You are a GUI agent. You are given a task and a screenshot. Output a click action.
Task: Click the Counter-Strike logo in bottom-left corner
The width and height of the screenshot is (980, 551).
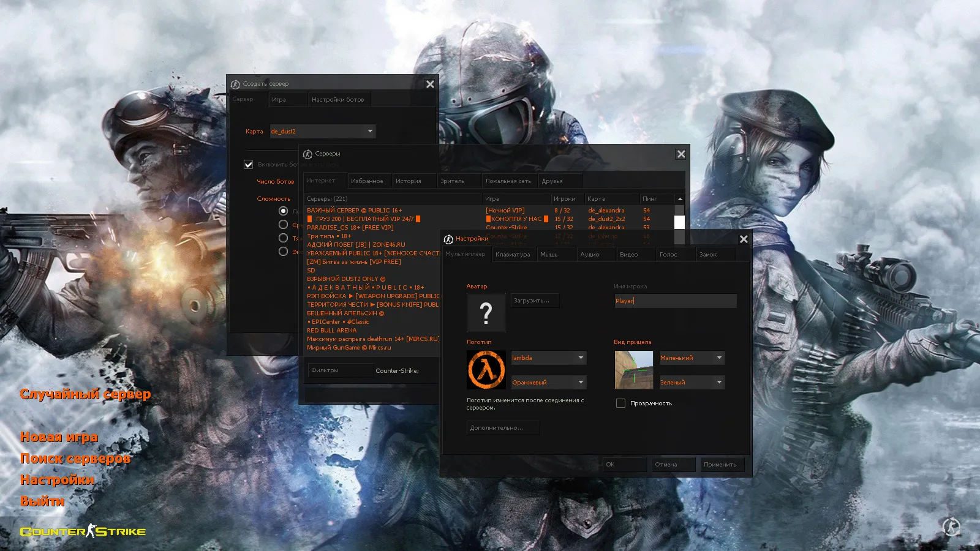(x=81, y=531)
